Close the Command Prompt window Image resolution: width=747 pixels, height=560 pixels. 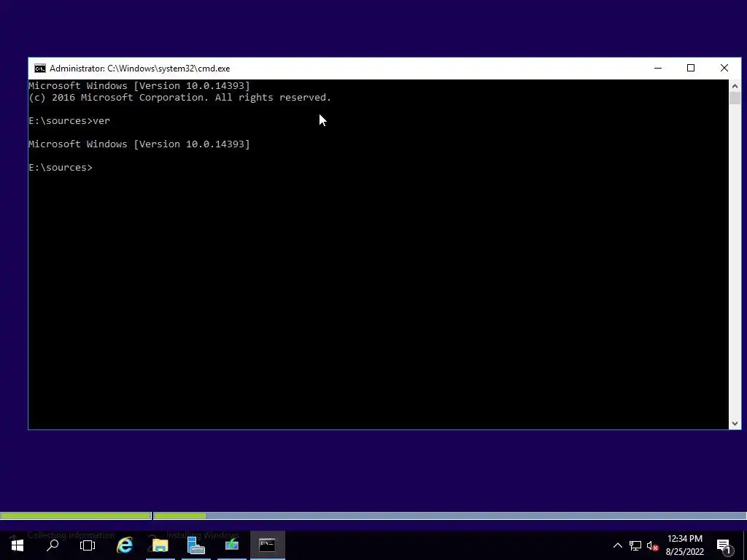[724, 68]
